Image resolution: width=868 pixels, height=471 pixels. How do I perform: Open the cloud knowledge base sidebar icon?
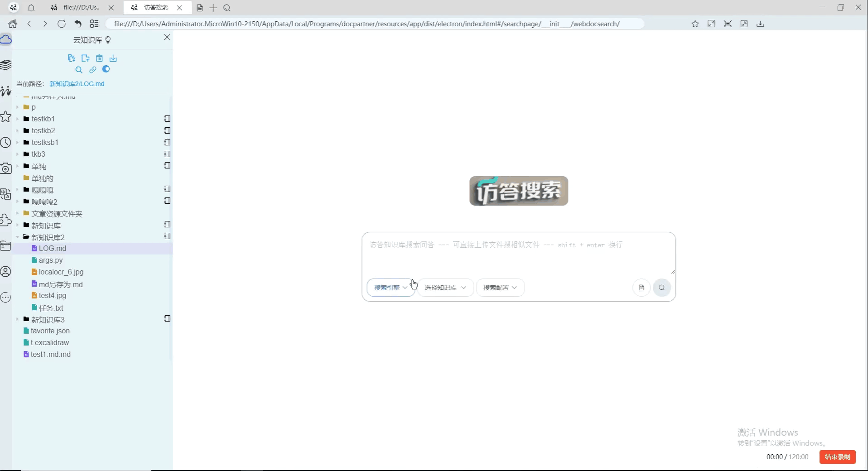[5, 40]
